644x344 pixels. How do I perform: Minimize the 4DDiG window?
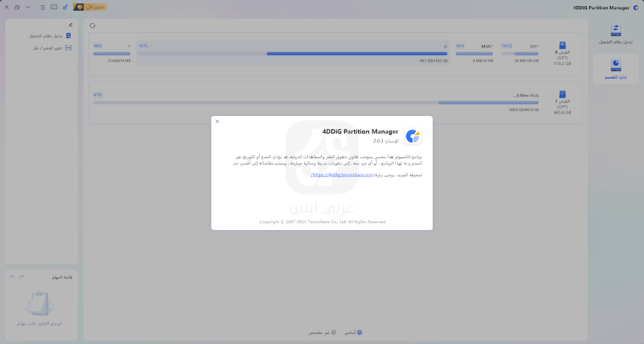click(28, 7)
